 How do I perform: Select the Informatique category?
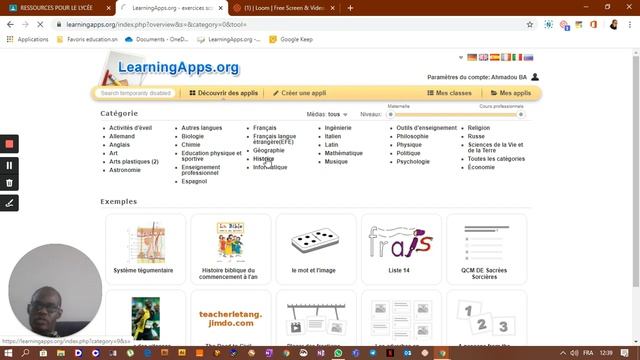270,167
